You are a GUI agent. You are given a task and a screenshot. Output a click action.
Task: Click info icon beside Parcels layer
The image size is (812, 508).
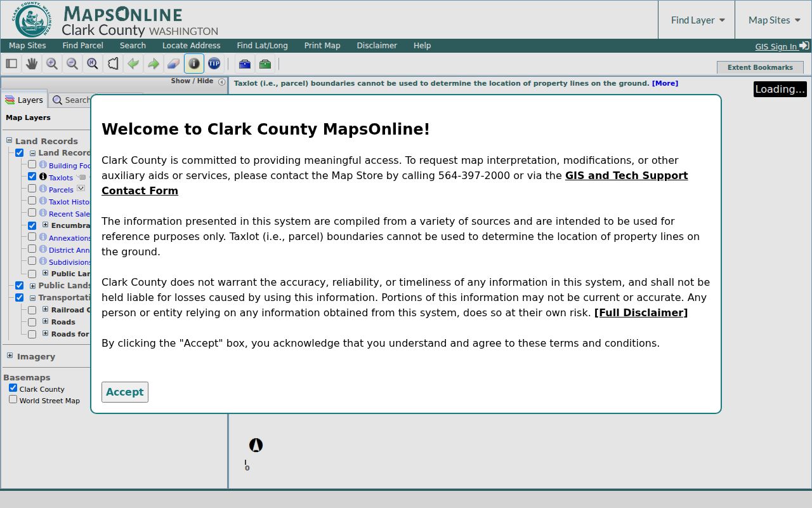click(x=43, y=189)
